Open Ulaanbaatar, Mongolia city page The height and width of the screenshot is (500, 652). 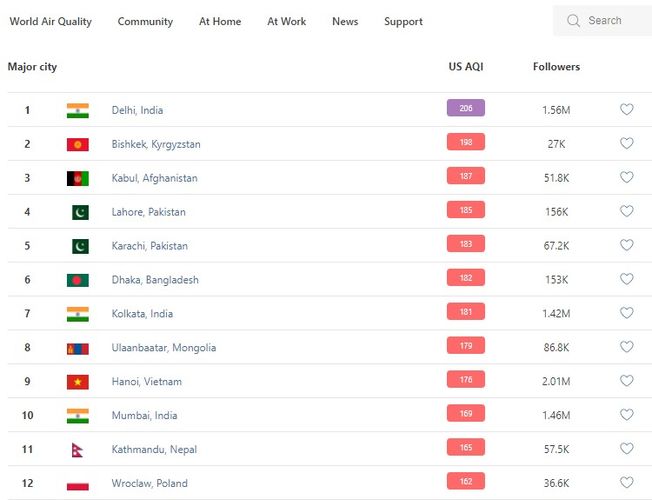(x=164, y=348)
